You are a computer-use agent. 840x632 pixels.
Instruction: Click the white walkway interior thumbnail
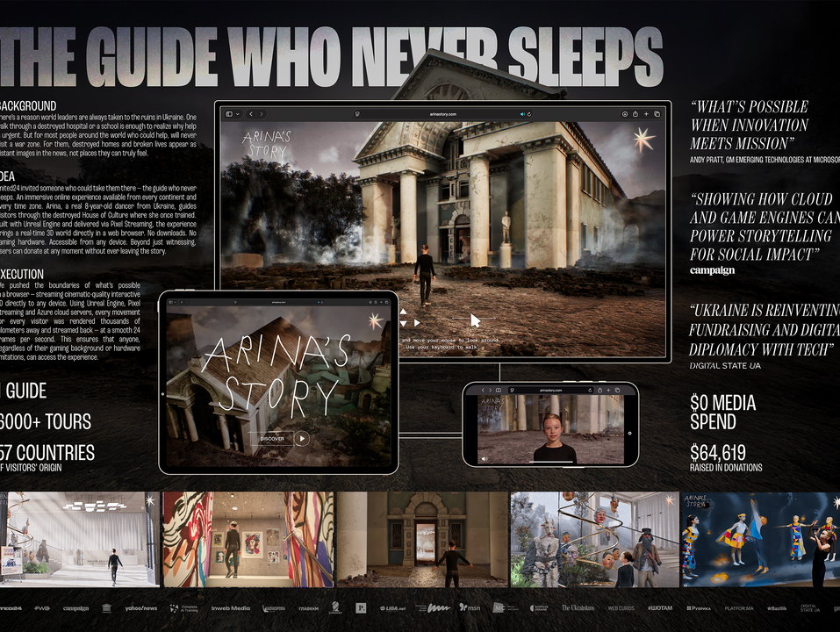pyautogui.click(x=80, y=539)
